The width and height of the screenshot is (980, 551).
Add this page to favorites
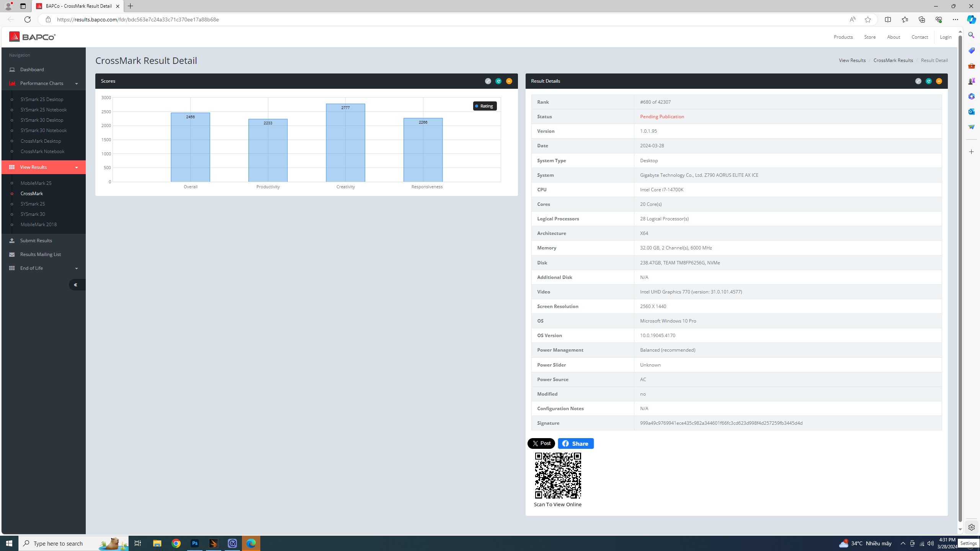pyautogui.click(x=867, y=20)
